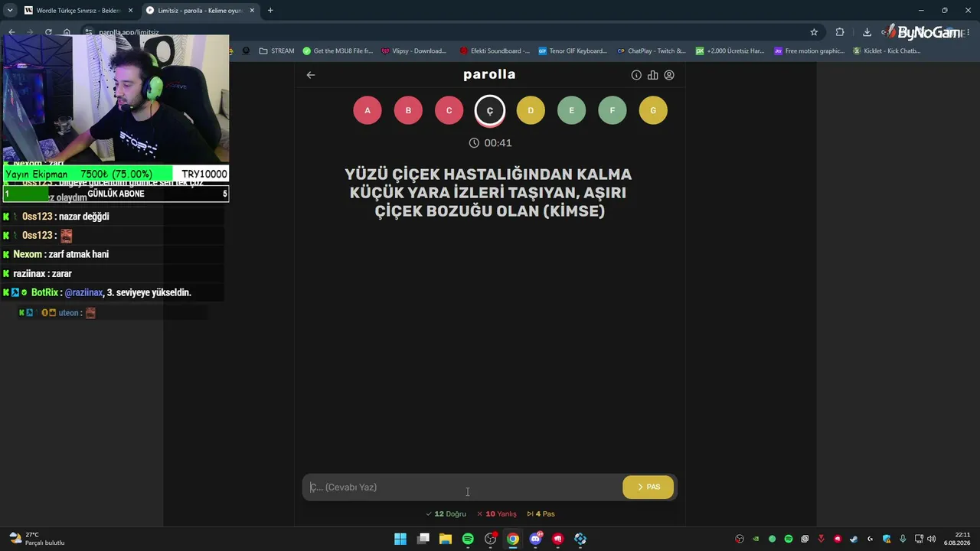Bookmark this page with the star icon

(x=814, y=32)
